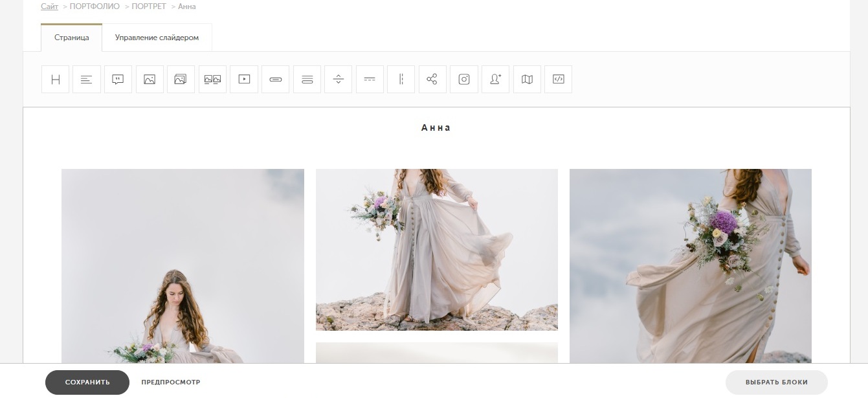Select the Страница tab
This screenshot has height=398, width=868.
pos(71,38)
